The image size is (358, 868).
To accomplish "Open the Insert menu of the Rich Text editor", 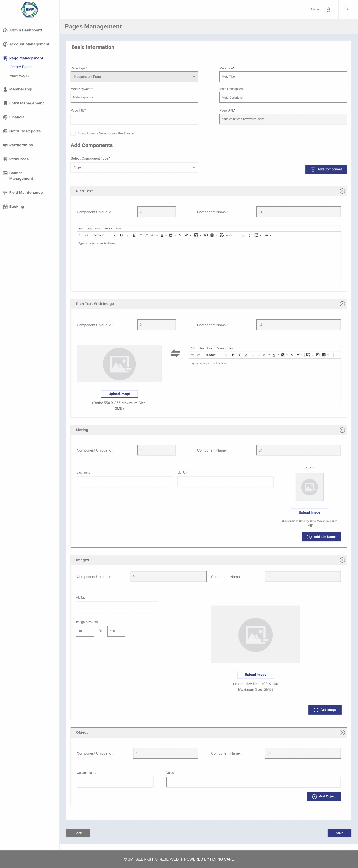I will 98,228.
